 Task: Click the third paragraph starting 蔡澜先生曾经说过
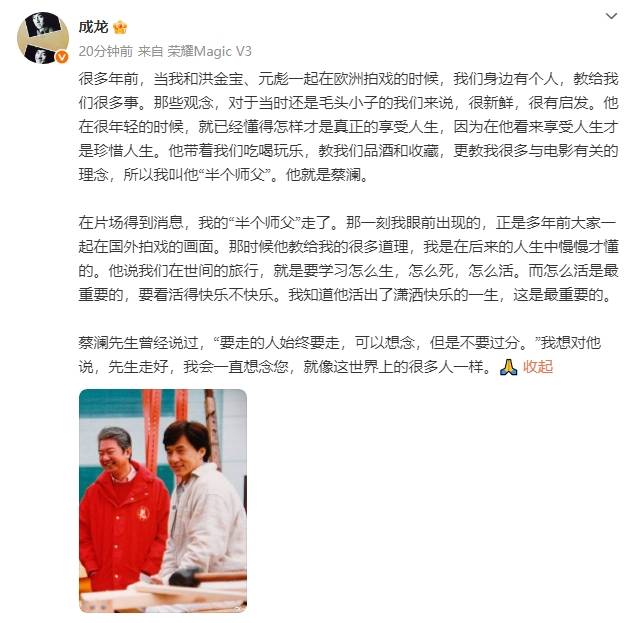tap(340, 355)
